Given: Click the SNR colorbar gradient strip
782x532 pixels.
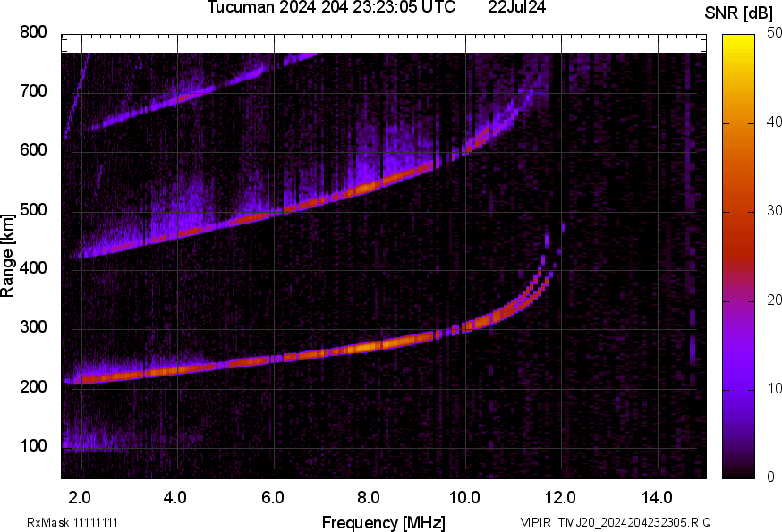Looking at the screenshot, I should coord(738,257).
